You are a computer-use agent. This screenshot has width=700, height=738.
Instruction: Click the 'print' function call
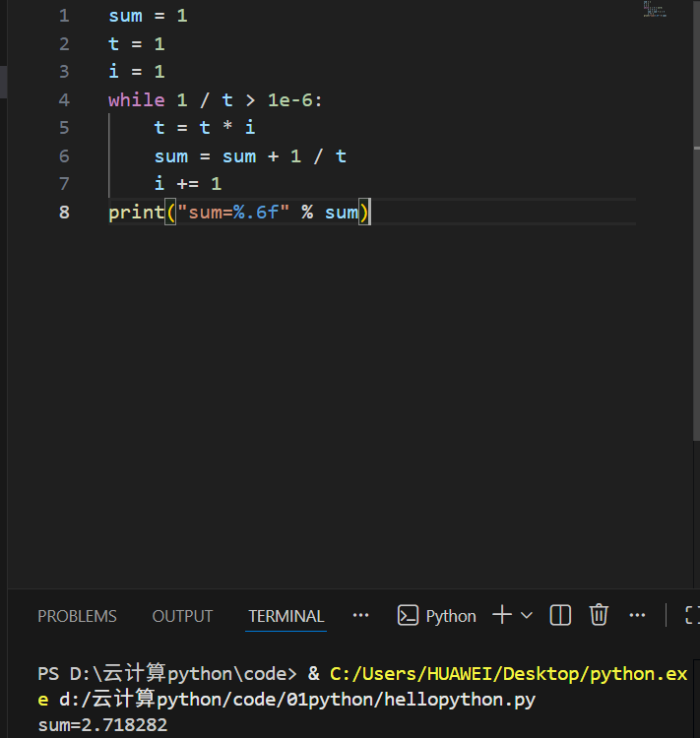coord(136,213)
